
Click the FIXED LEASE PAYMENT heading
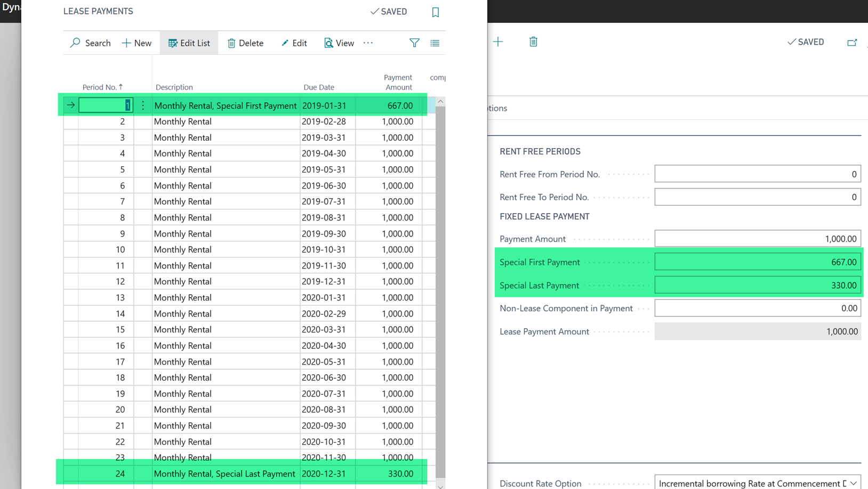544,216
